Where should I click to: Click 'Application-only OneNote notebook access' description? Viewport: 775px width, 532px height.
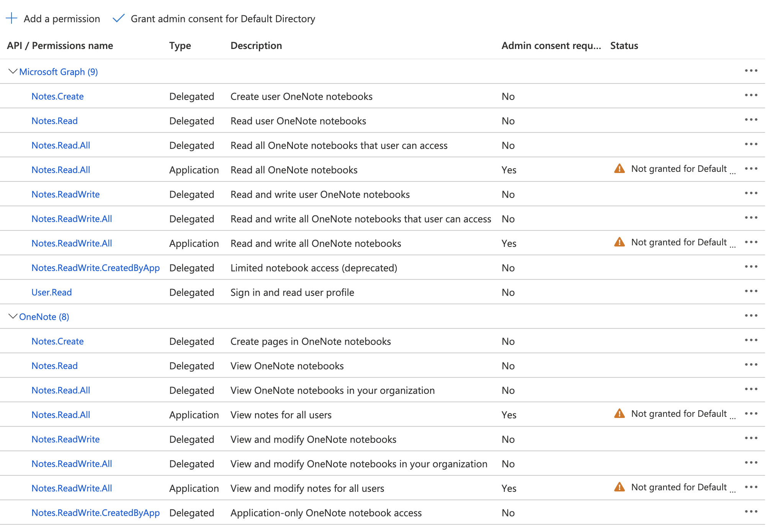pyautogui.click(x=326, y=513)
